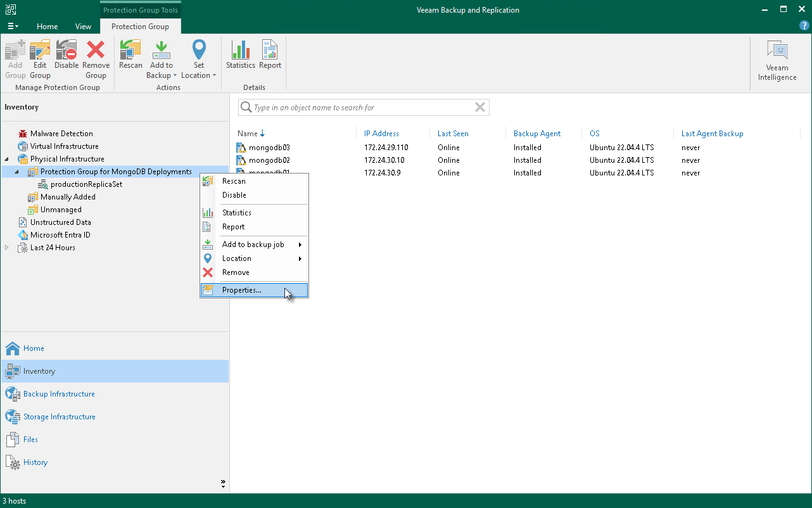Collapse the Physical Infrastructure tree node
The image size is (812, 508).
pos(7,159)
